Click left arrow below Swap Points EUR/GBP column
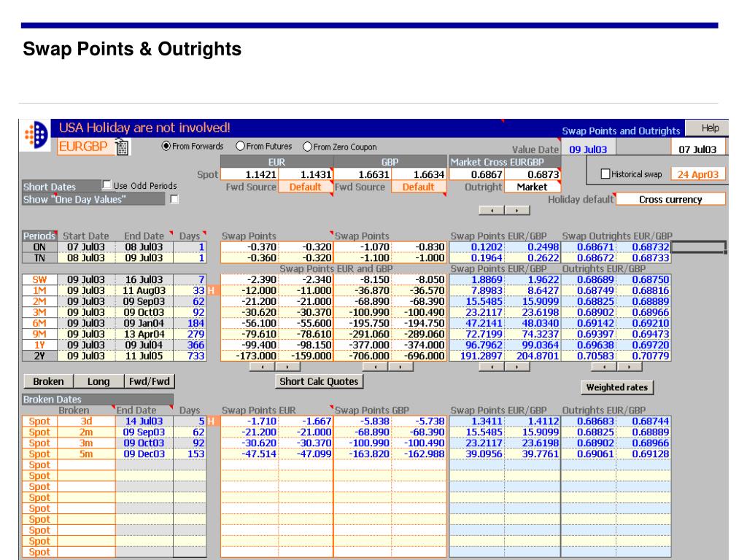747x560 pixels. point(491,366)
